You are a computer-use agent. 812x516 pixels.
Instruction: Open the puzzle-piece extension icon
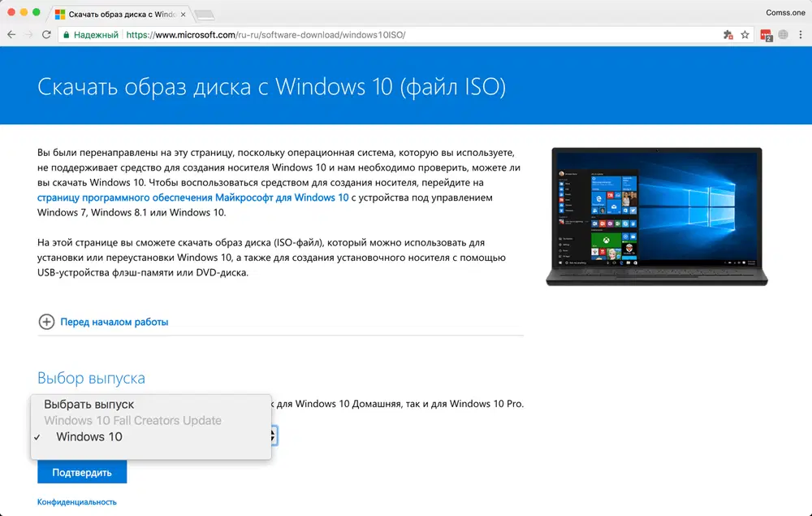pyautogui.click(x=728, y=35)
